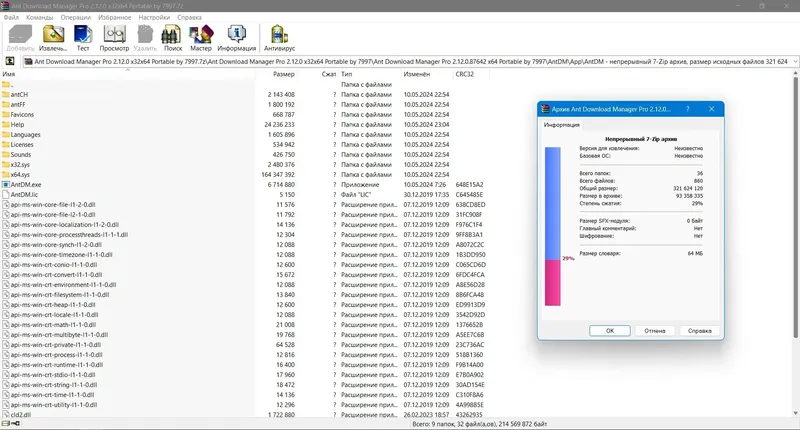This screenshot has width=800, height=430.
Task: Select file api-ms-win-crt-stdio-l1-1-0.dll
Action: 54,375
